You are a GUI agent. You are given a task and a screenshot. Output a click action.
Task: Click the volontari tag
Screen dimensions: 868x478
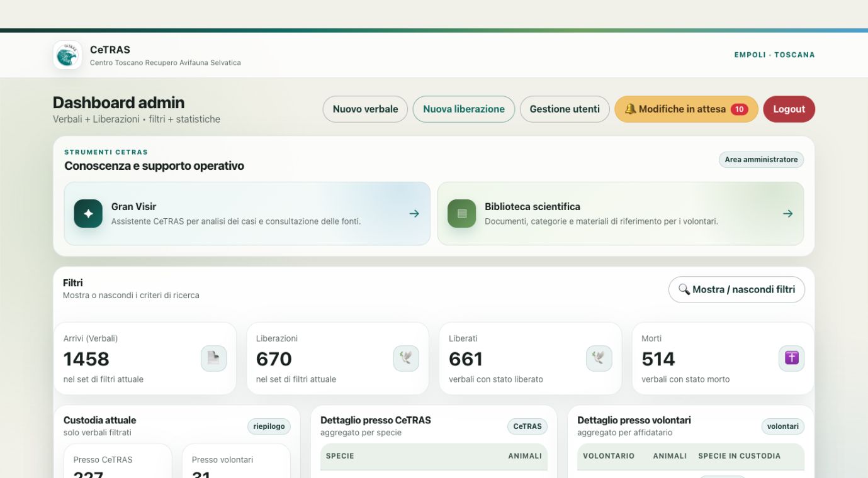click(x=783, y=426)
